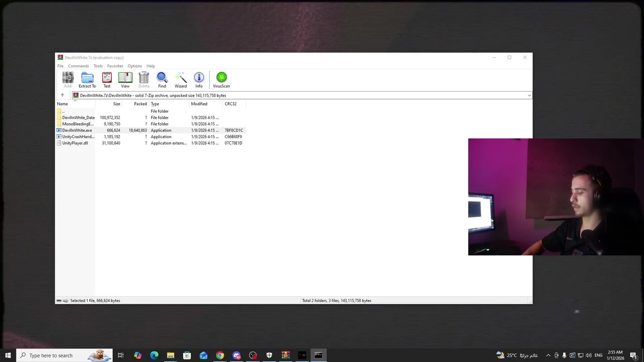Click the CRC32 value 7BF8CD1C
644x362 pixels.
tap(233, 130)
